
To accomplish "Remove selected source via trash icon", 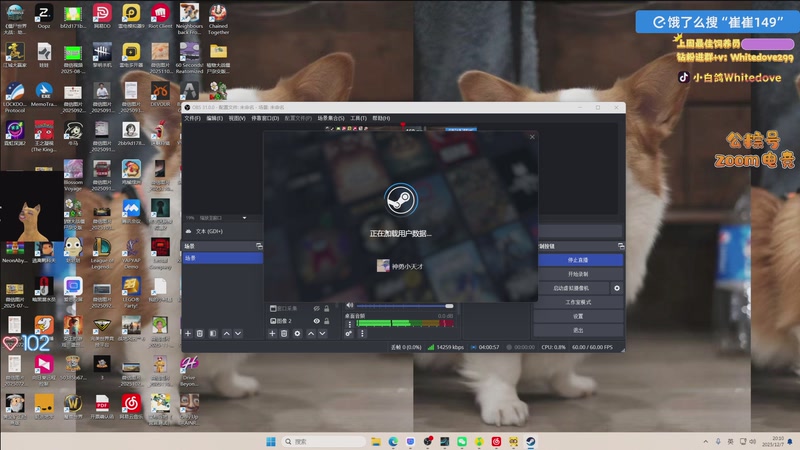I will [x=284, y=334].
